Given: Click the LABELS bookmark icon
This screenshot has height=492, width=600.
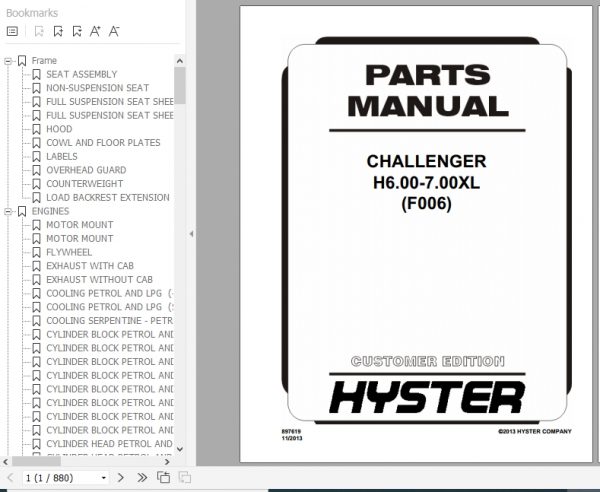Looking at the screenshot, I should pos(36,156).
